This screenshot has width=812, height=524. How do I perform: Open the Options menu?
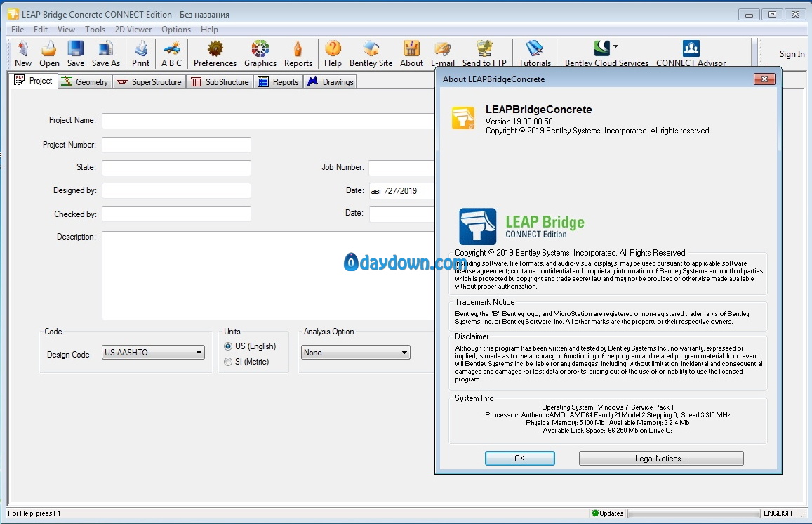click(176, 30)
